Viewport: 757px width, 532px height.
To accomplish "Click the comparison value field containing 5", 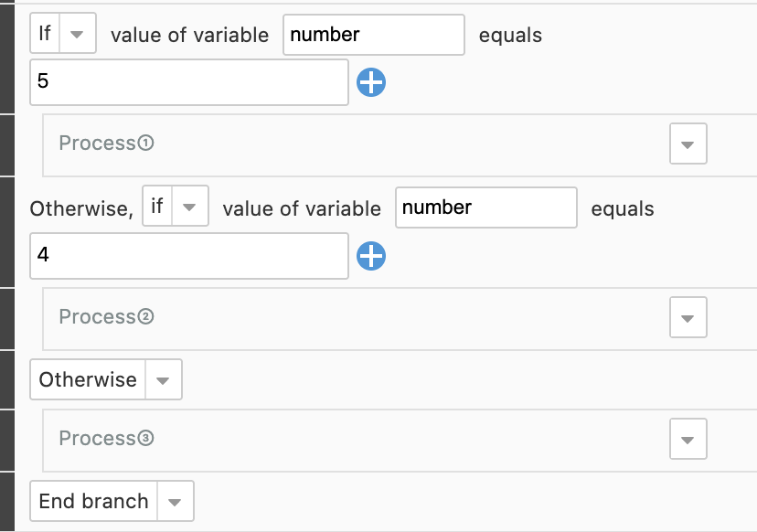I will [x=189, y=82].
